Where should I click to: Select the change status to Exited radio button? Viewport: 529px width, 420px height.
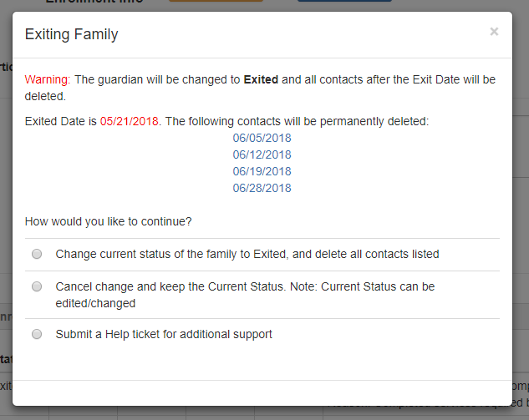[37, 254]
